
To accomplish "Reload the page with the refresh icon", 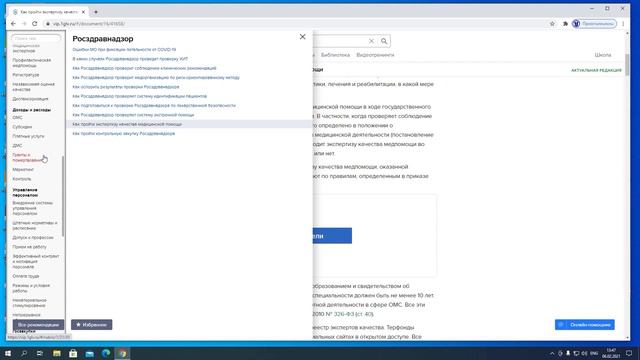I will tap(35, 24).
